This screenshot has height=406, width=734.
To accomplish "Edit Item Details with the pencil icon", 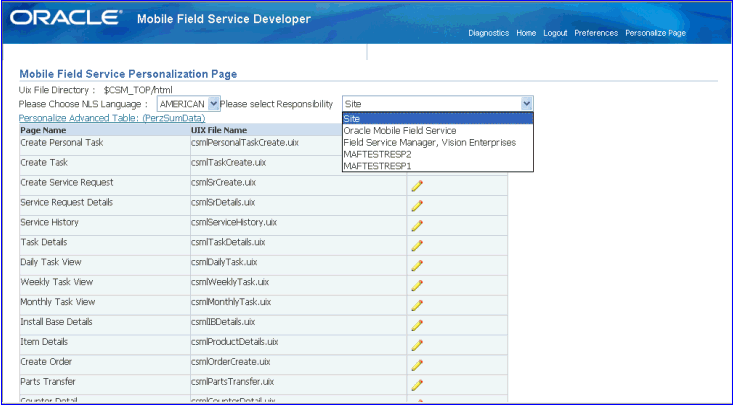I will coord(417,345).
